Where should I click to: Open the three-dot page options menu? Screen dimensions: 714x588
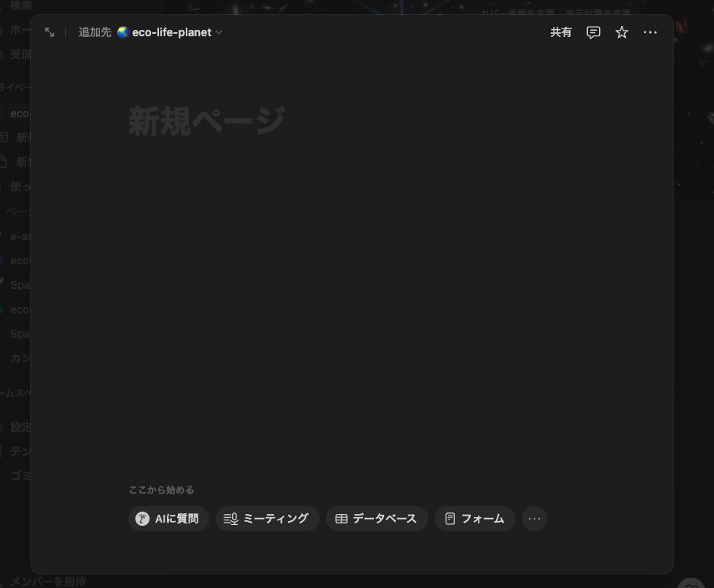(650, 32)
